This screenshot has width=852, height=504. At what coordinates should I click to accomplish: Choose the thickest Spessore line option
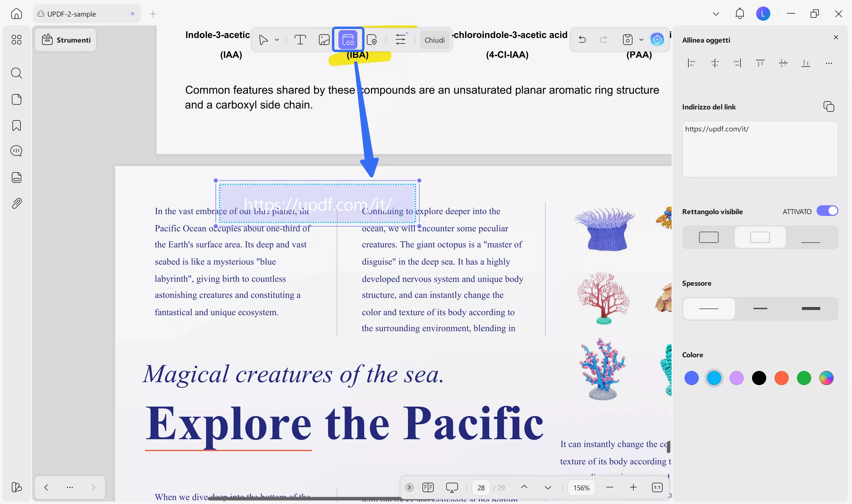[x=811, y=308]
